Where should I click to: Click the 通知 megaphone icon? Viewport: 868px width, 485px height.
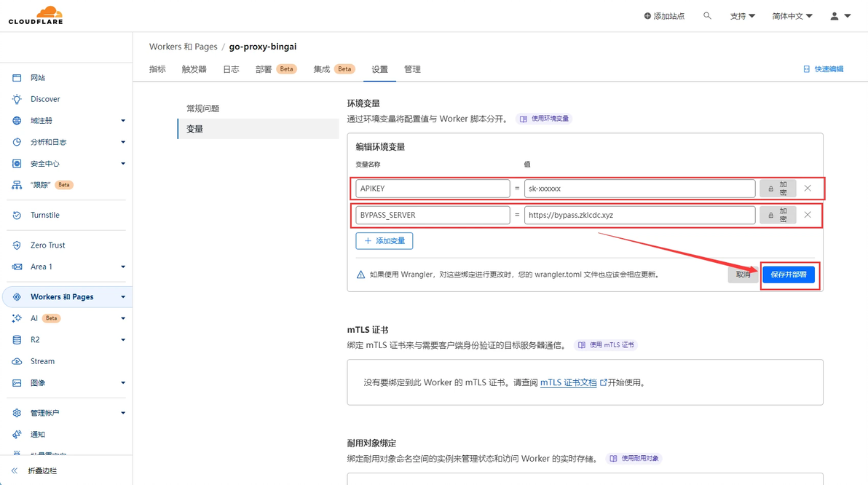(x=17, y=435)
